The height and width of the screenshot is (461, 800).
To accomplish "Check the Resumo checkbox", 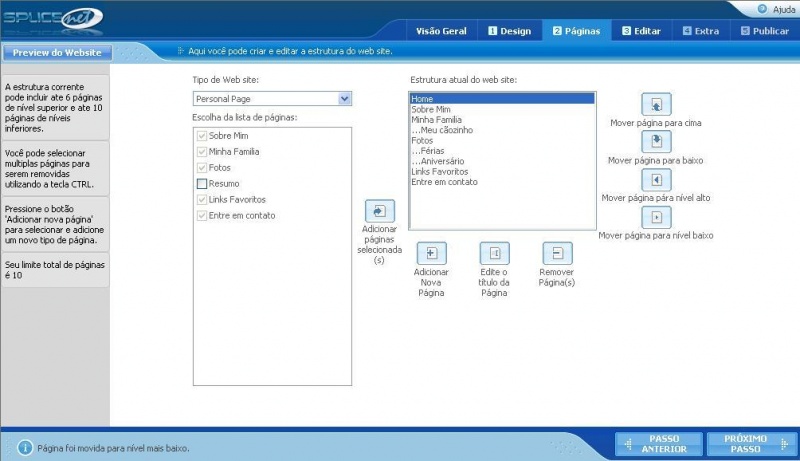I will point(202,184).
